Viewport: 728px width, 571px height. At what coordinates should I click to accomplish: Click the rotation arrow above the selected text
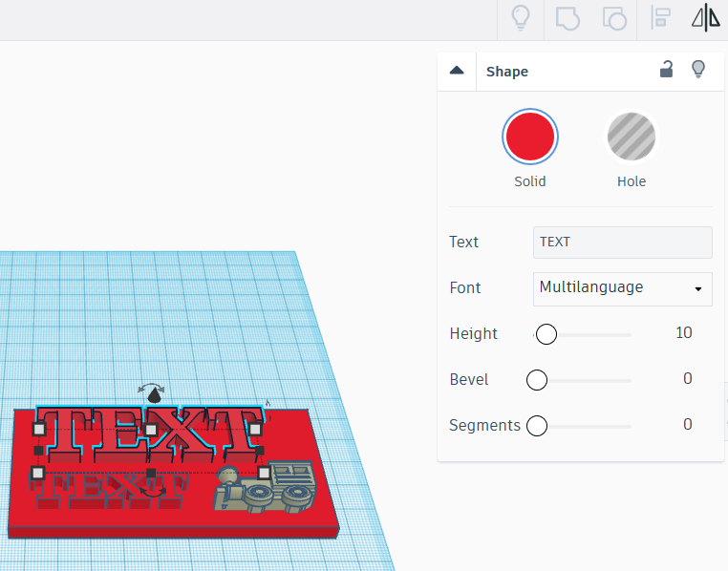pos(151,388)
